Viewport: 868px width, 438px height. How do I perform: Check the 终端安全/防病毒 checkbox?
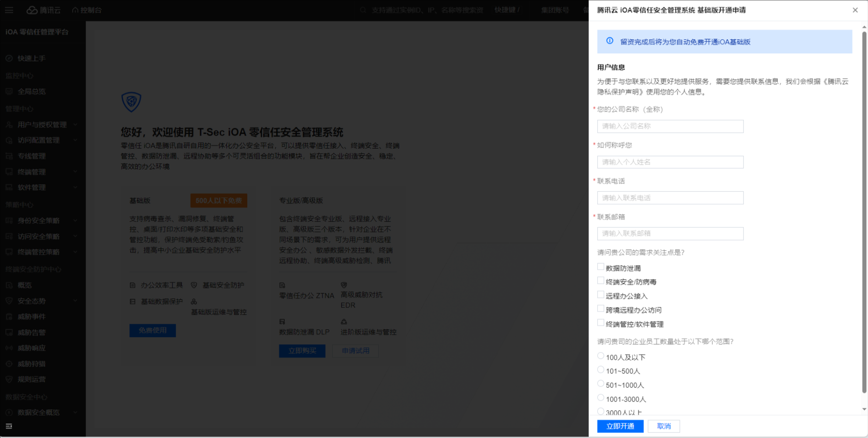coord(601,281)
